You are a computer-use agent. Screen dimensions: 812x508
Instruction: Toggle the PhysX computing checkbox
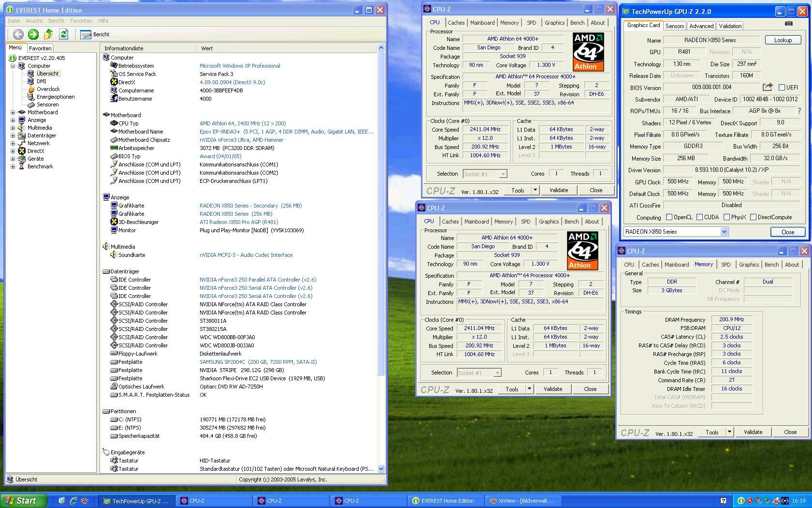pos(726,217)
